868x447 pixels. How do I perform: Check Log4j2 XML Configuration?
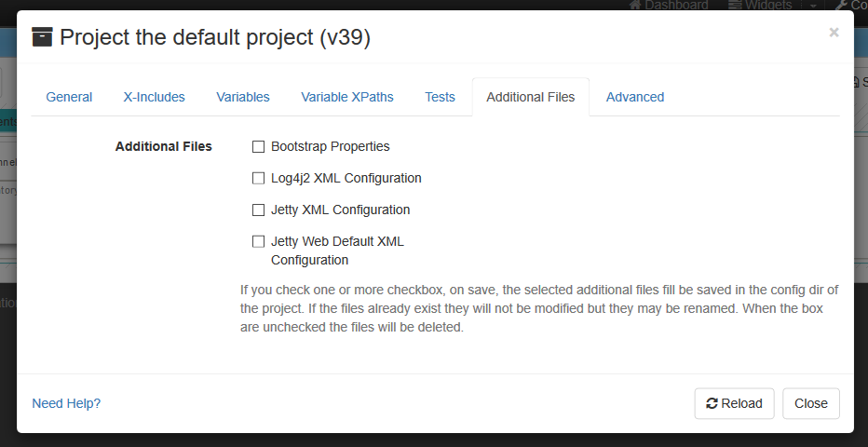point(259,178)
